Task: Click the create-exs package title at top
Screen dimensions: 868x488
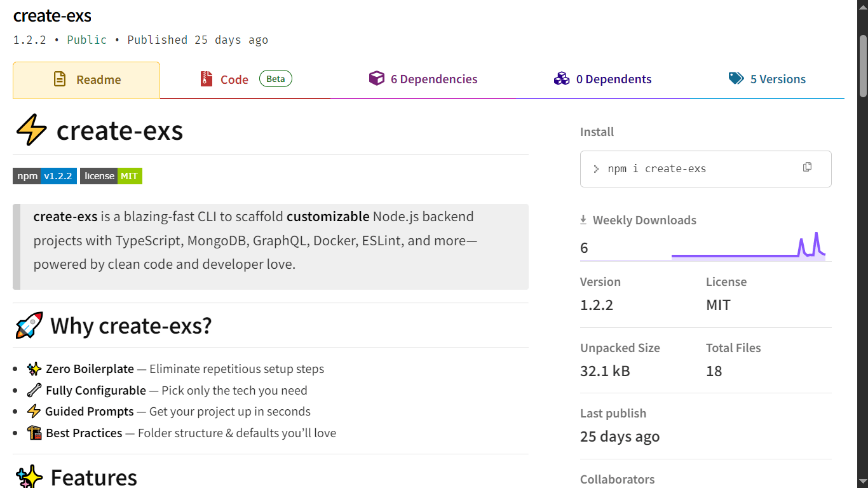Action: click(53, 15)
